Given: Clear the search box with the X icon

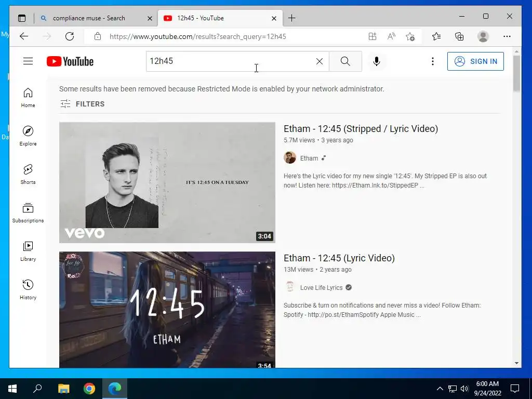Looking at the screenshot, I should [320, 61].
